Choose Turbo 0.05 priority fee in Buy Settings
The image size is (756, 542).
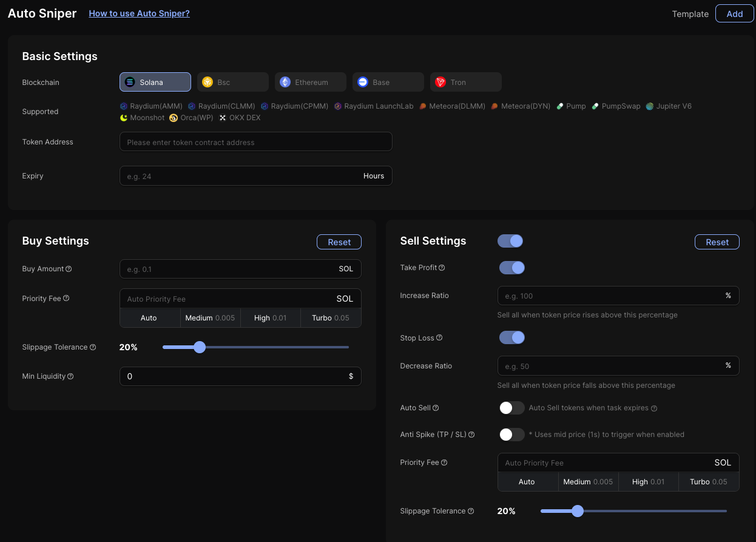[x=331, y=318]
